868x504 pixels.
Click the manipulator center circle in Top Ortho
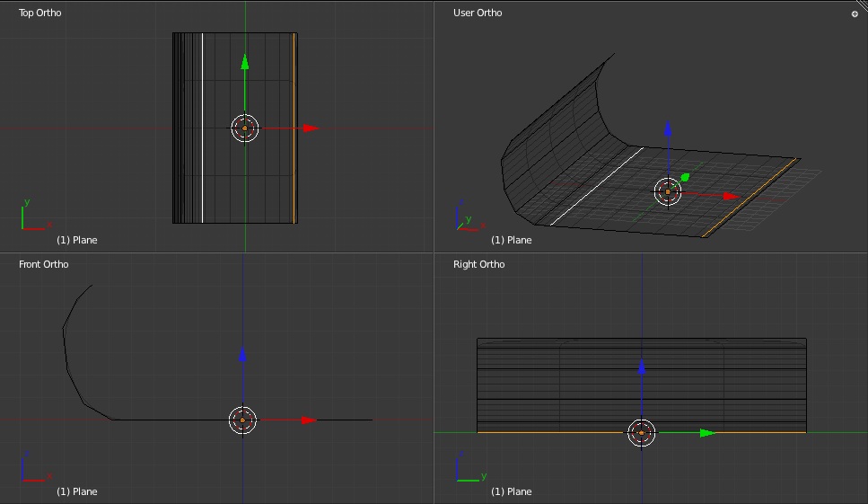pos(245,128)
